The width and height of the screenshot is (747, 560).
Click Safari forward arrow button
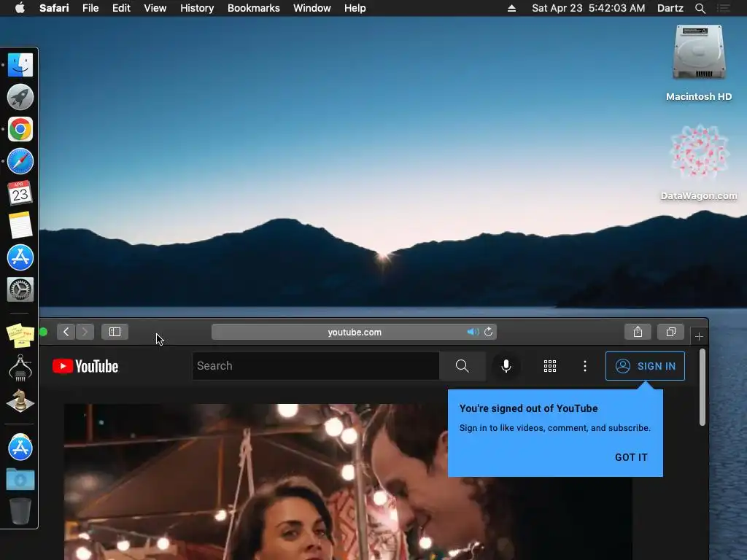tap(85, 332)
